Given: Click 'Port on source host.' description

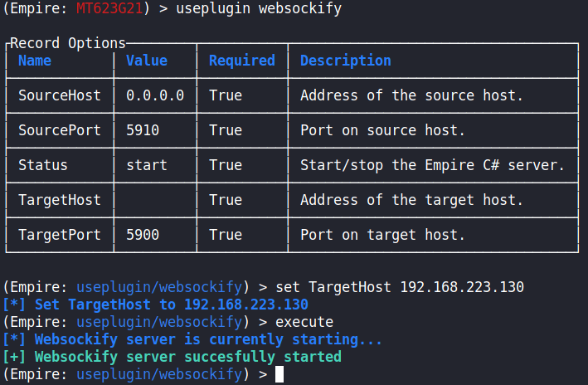Looking at the screenshot, I should pos(382,130).
